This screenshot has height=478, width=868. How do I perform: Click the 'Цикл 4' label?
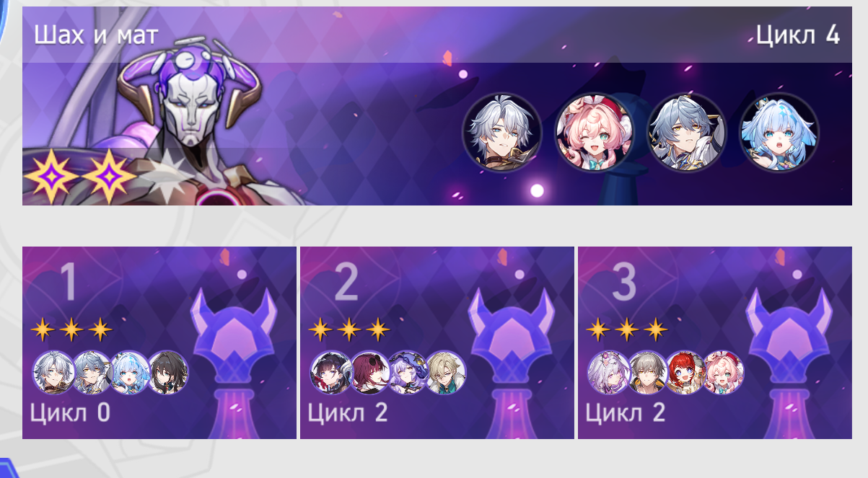coord(798,34)
